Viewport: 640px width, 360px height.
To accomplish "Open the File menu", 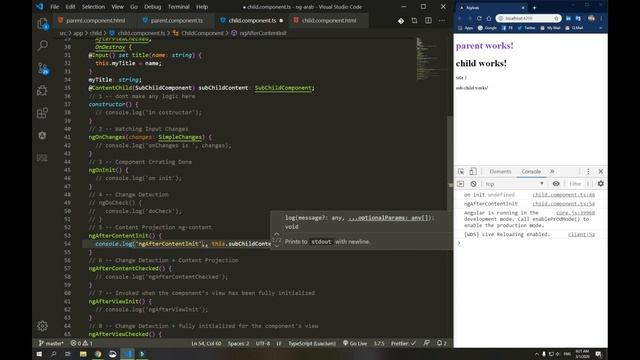I will [54, 7].
